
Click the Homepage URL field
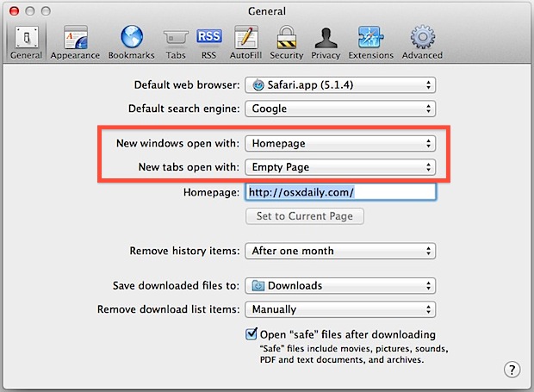340,192
